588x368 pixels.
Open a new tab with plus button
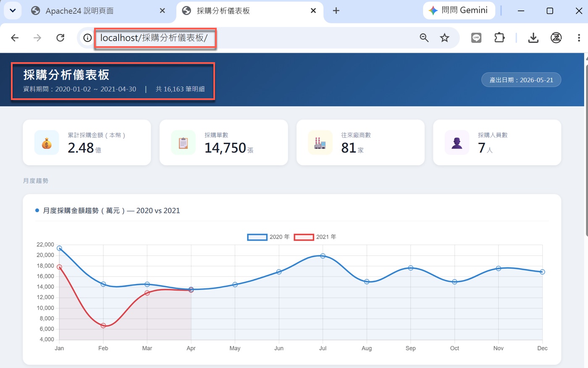click(x=336, y=11)
